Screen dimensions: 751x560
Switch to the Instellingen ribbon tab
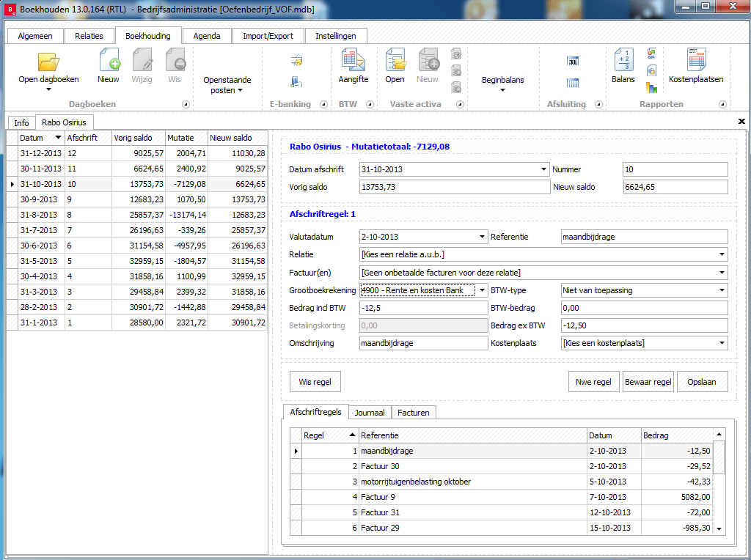tap(335, 36)
